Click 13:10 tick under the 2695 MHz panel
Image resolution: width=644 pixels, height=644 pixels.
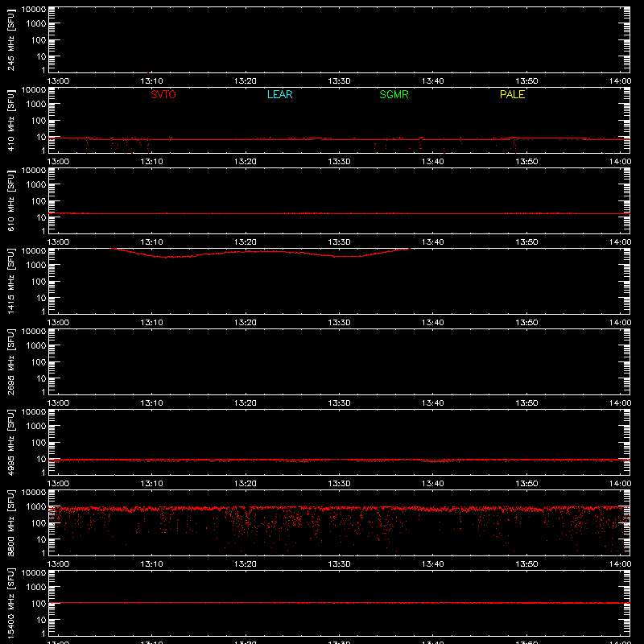(x=151, y=403)
